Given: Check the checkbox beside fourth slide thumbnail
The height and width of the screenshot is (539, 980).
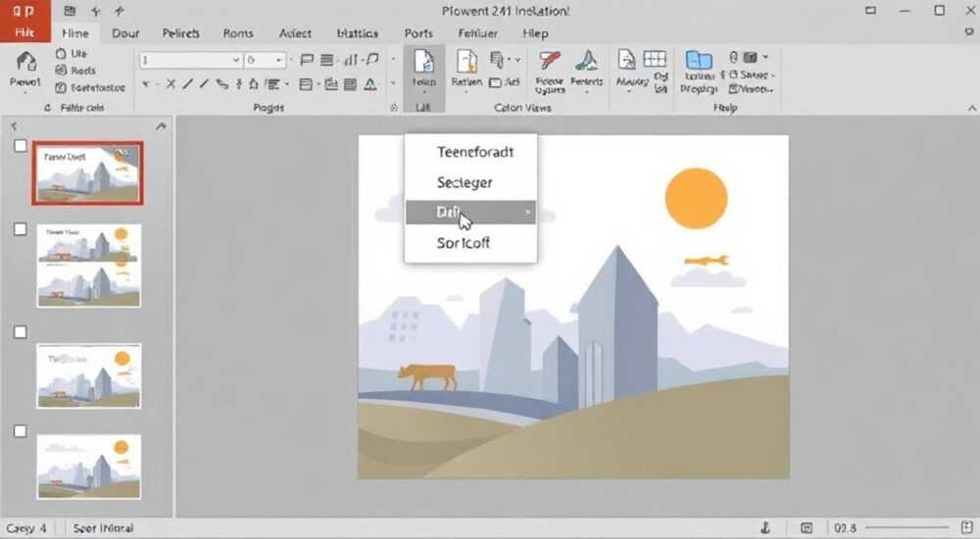Looking at the screenshot, I should [x=21, y=431].
